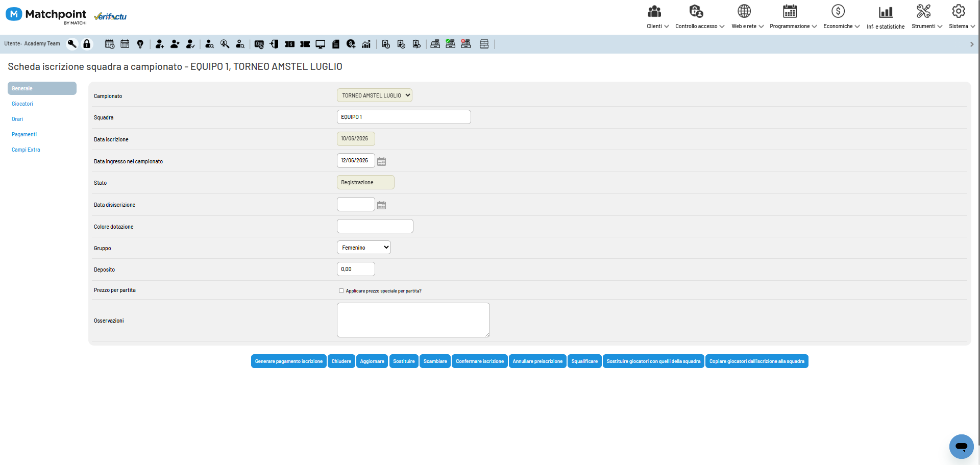
Task: Click the third person search icon
Action: [240, 44]
